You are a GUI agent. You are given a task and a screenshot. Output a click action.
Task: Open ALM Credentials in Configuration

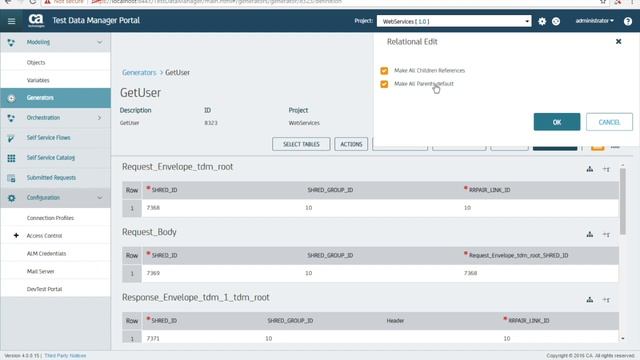[x=46, y=253]
